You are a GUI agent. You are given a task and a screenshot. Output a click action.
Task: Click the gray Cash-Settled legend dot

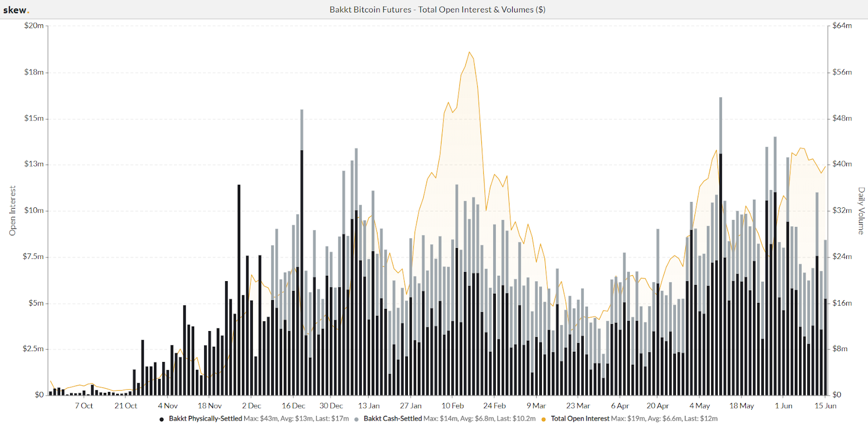tap(356, 419)
